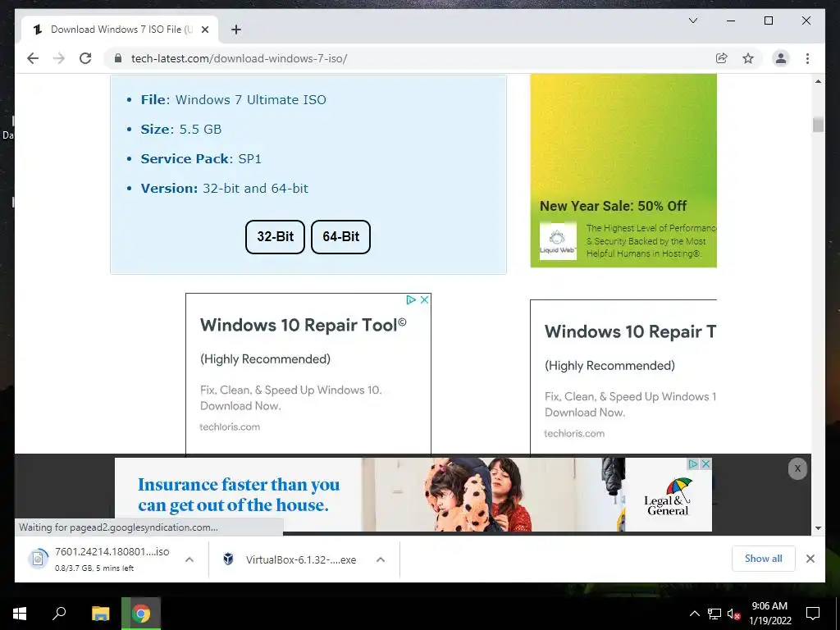Expand options for VirtualBox download
This screenshot has width=840, height=630.
click(x=381, y=559)
